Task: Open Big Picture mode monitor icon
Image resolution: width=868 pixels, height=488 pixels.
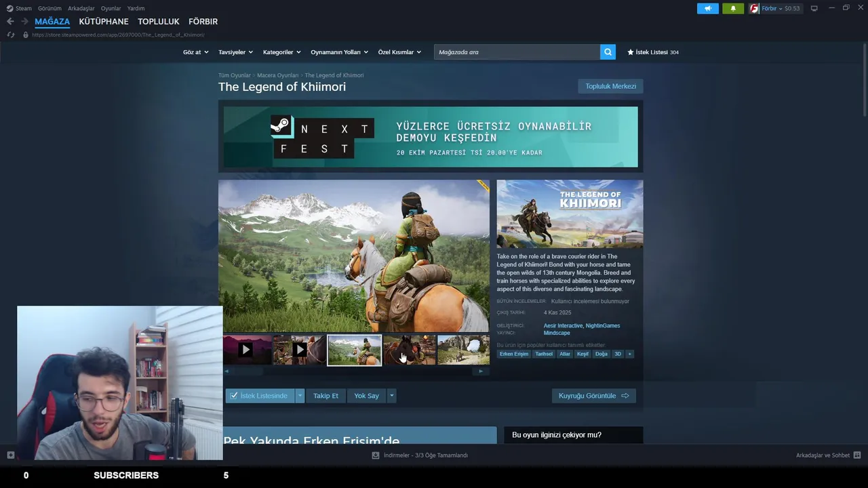Action: click(814, 8)
